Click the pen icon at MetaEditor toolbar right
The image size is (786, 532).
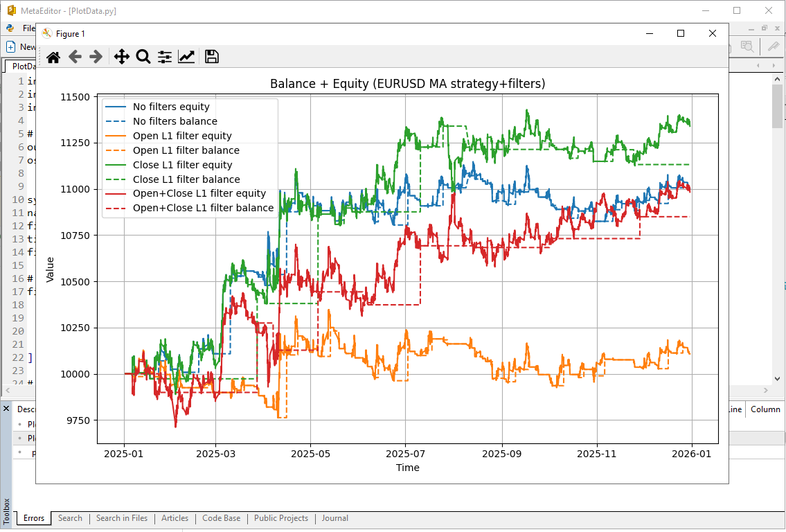[x=774, y=46]
